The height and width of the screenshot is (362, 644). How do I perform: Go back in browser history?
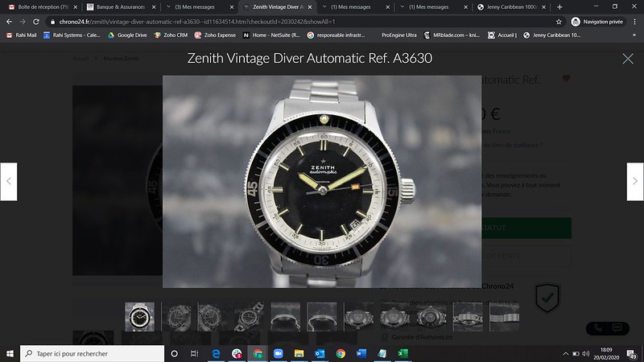[9, 22]
